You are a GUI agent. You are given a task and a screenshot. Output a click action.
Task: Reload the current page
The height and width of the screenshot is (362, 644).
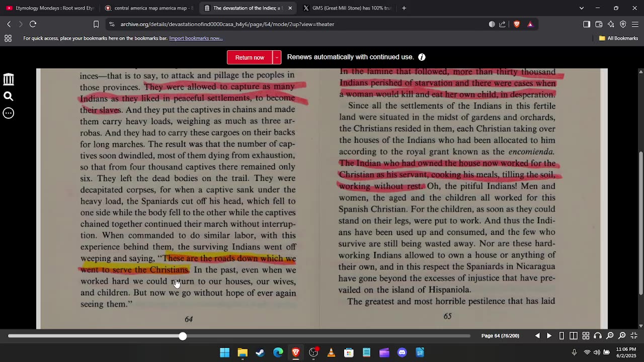coord(33,24)
